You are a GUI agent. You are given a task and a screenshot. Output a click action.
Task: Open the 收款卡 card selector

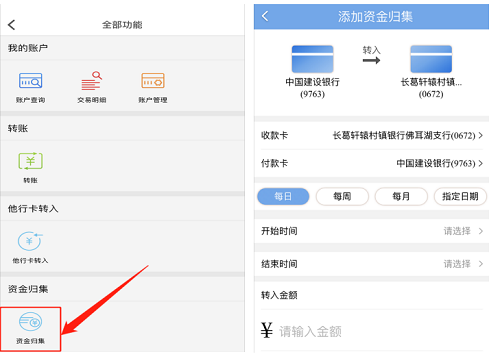tap(371, 135)
